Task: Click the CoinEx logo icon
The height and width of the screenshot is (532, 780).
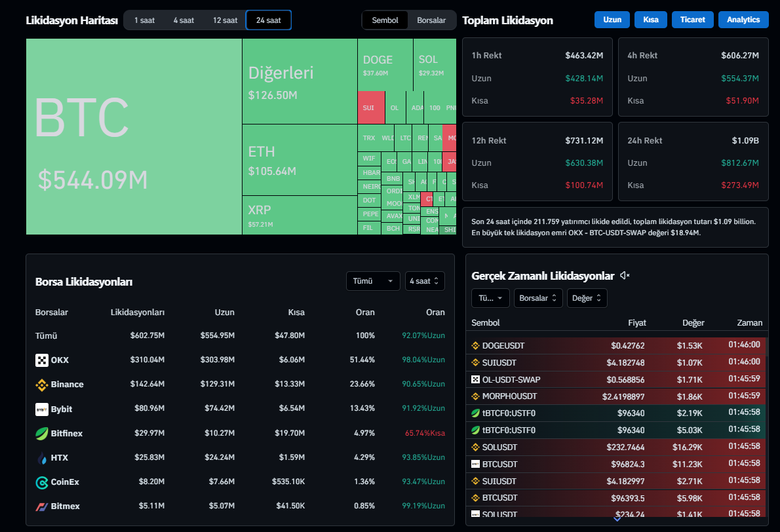Action: (42, 482)
